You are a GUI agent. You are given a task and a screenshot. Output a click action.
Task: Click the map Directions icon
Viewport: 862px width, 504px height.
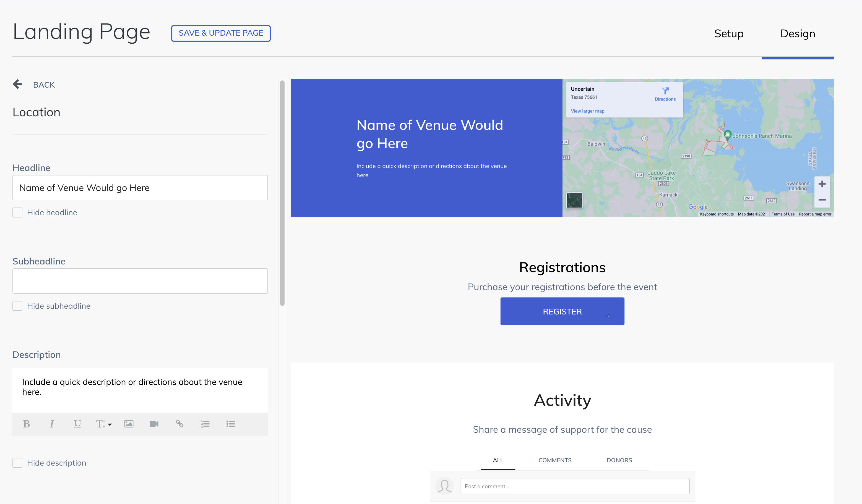coord(665,91)
